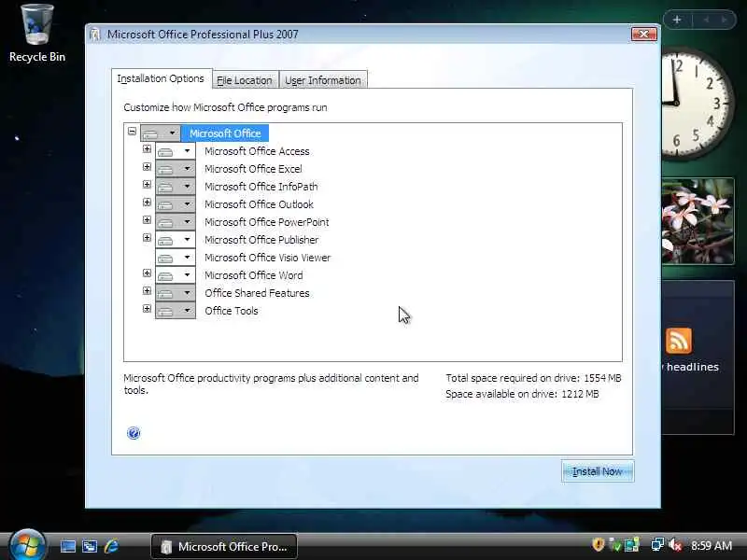The image size is (747, 560).
Task: Select Microsoft Office PowerPoint in the tree
Action: pos(267,222)
